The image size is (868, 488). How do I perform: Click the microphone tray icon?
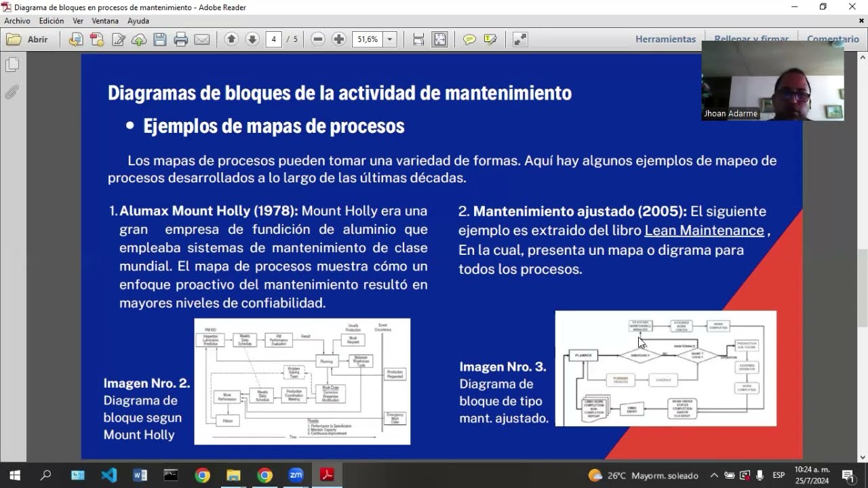coord(760,475)
